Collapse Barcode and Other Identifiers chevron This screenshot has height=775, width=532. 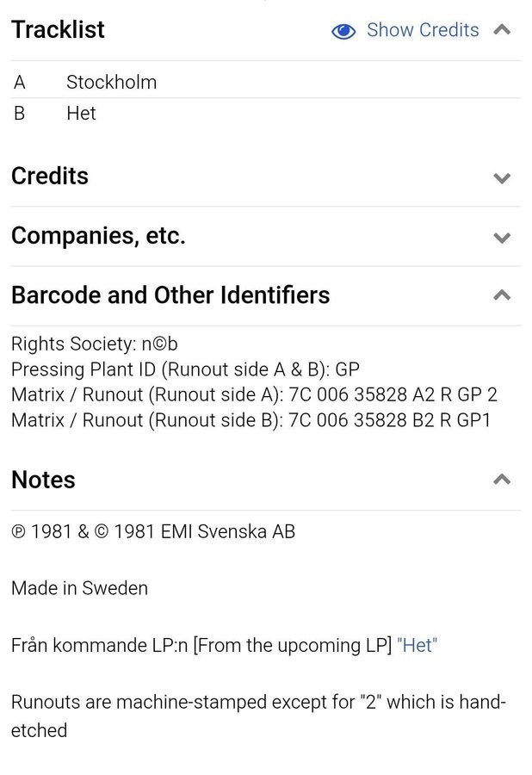[x=503, y=295]
